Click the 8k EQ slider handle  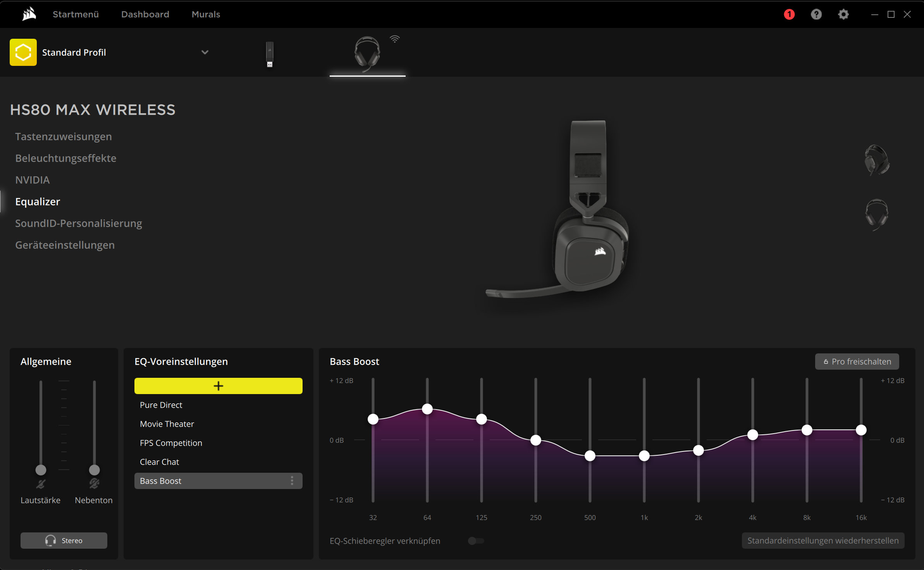coord(807,430)
